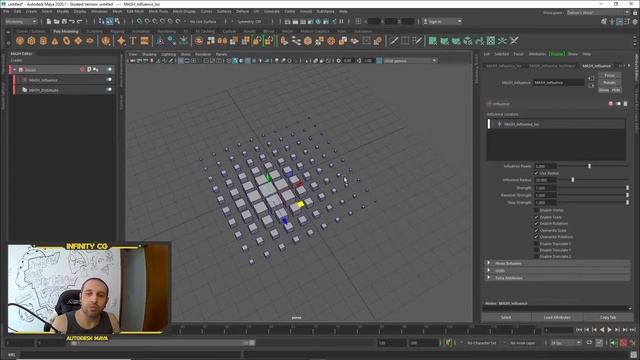Toggle the red Auto Keyframe icon
This screenshot has width=640, height=360.
pyautogui.click(x=623, y=343)
